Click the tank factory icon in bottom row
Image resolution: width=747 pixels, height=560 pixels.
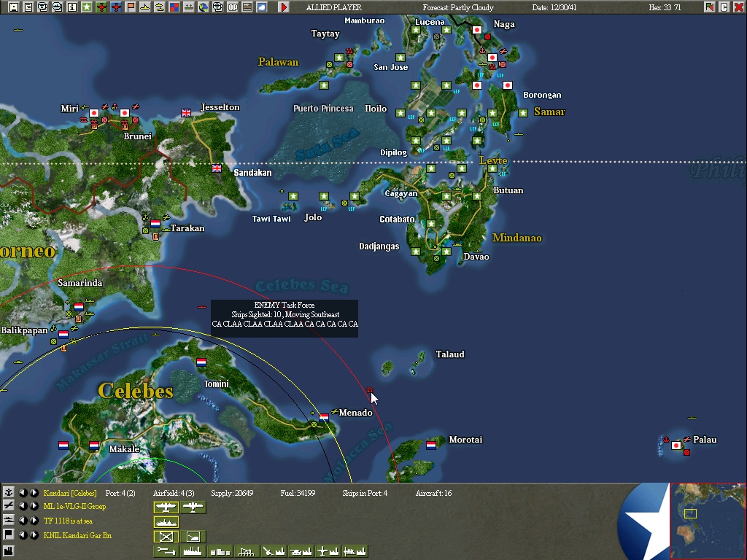coord(300,551)
